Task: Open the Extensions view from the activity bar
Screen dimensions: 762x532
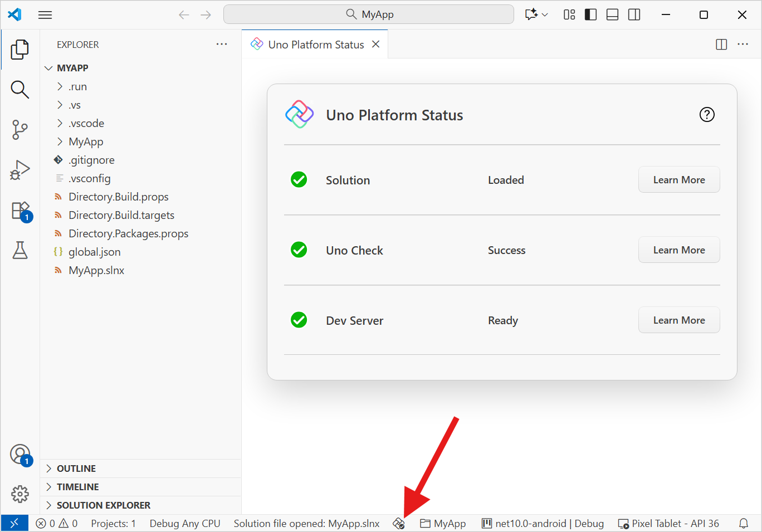Action: [x=20, y=210]
